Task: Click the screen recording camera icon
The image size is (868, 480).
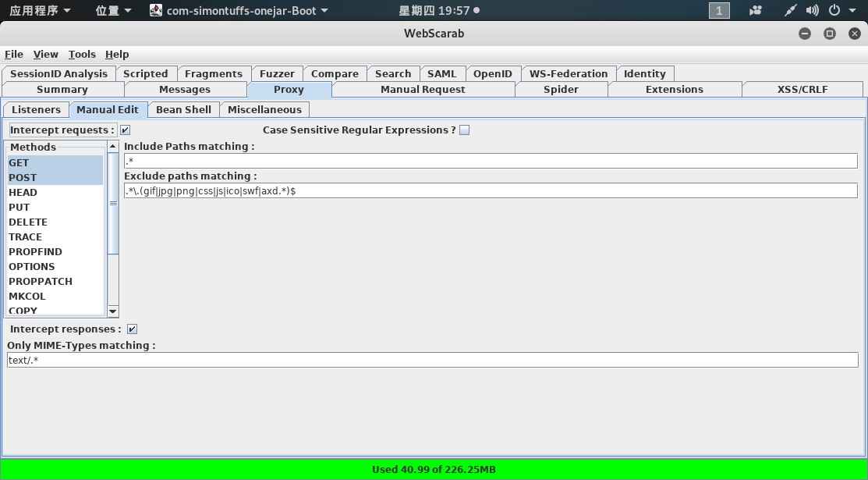Action: pyautogui.click(x=756, y=10)
